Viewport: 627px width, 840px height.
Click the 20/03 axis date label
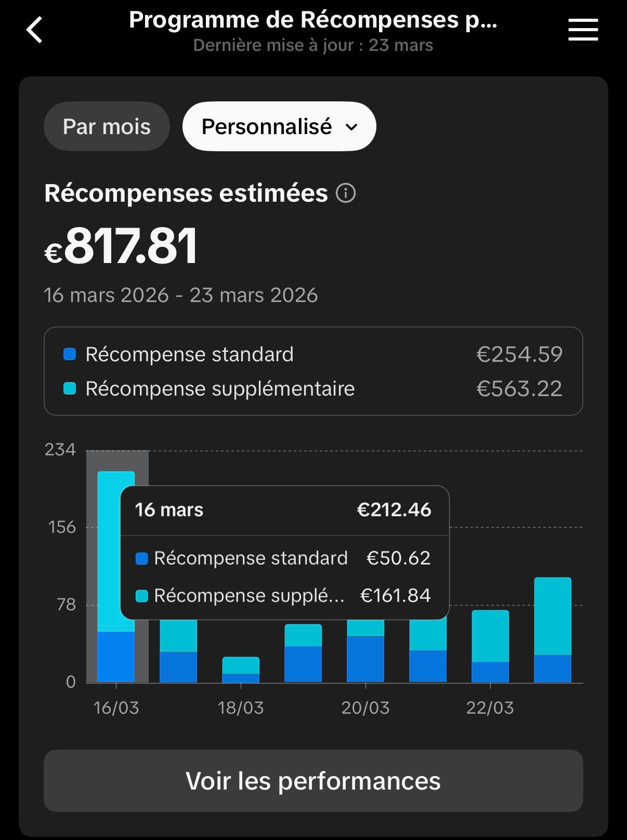pyautogui.click(x=365, y=708)
